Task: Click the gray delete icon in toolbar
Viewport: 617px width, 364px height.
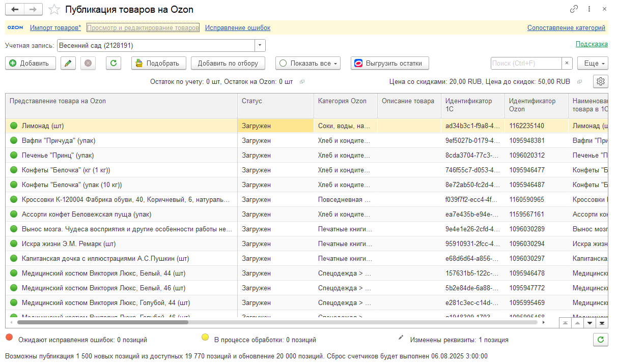Action: tap(88, 63)
